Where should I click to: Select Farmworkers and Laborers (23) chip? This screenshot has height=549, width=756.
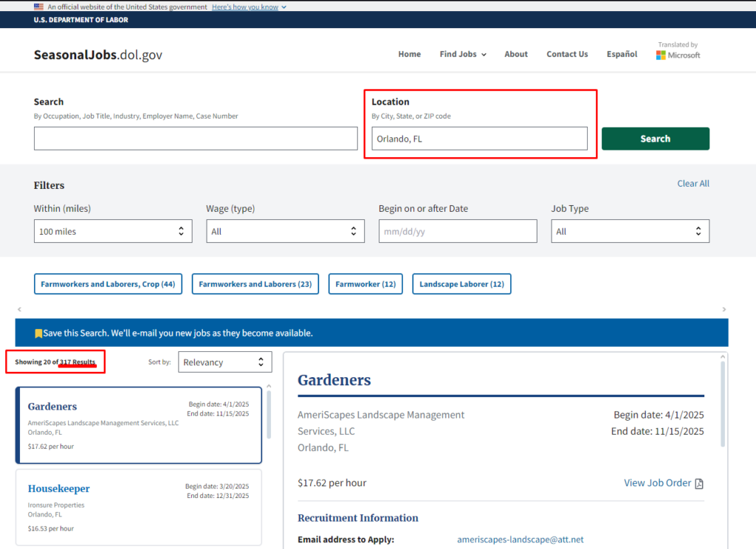click(255, 284)
